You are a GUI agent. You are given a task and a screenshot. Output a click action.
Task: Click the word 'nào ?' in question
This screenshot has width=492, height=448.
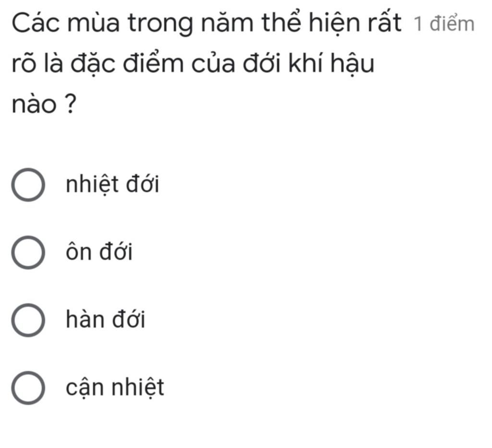pos(44,104)
